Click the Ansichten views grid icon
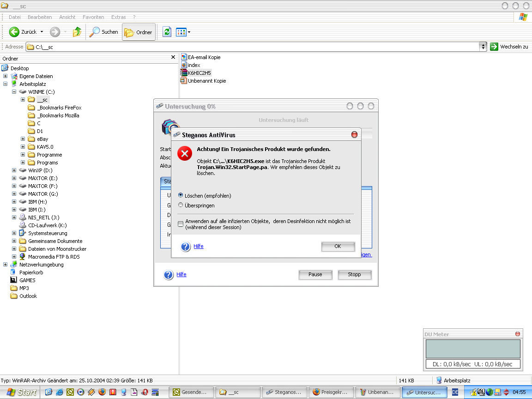532x399 pixels. tap(181, 32)
